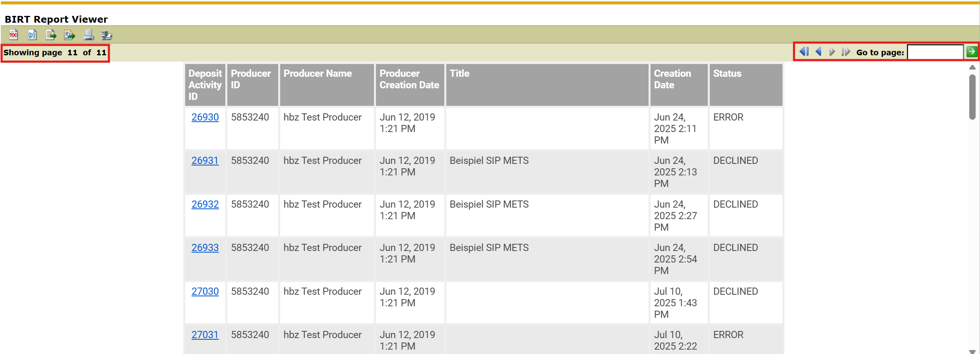Open deposit activity 27030 link
The image size is (980, 354).
click(x=205, y=292)
